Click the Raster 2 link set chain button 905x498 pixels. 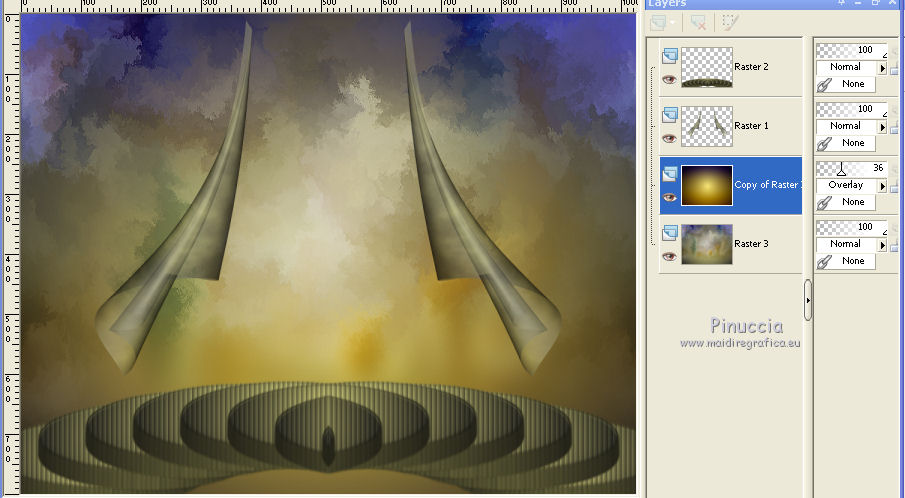[846, 84]
